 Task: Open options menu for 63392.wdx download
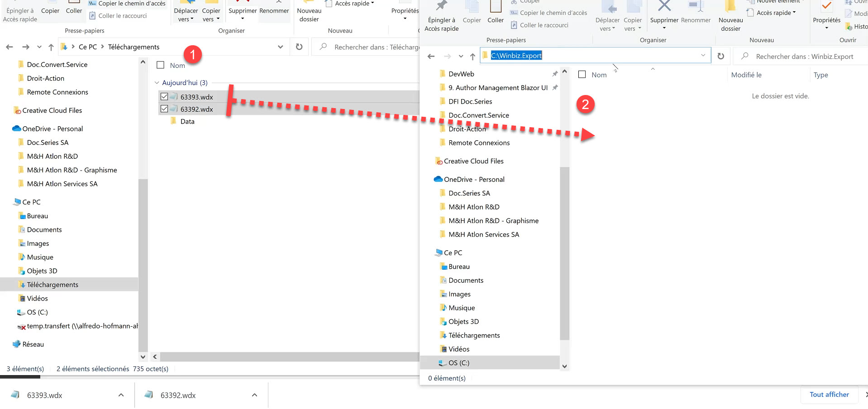(254, 395)
